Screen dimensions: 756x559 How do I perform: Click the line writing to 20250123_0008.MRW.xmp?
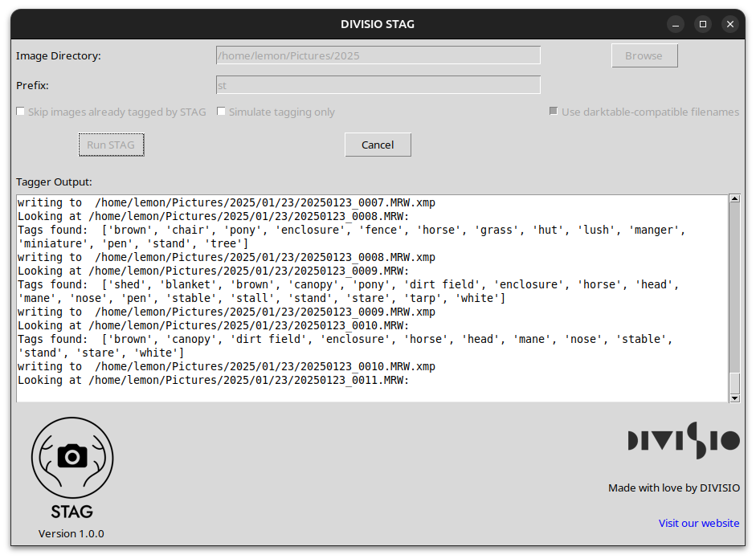click(227, 257)
